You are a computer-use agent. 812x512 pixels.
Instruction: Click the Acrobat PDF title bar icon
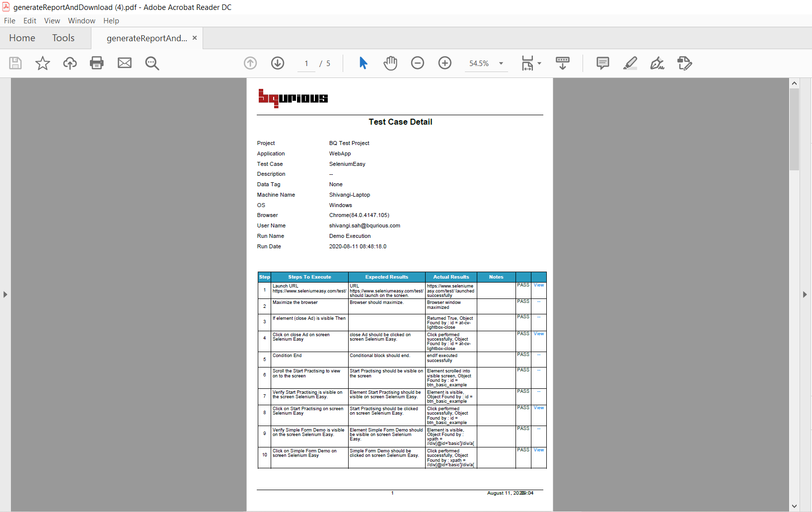(x=6, y=7)
